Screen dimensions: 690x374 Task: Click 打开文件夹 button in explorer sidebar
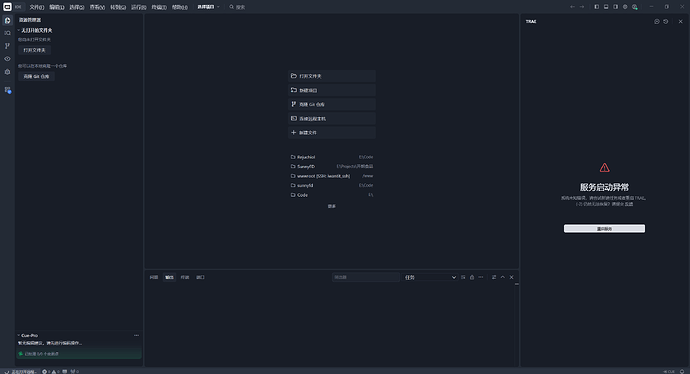pos(34,50)
